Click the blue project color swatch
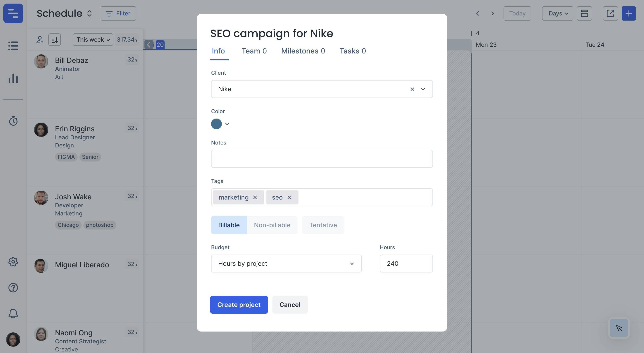Image resolution: width=644 pixels, height=353 pixels. 216,124
